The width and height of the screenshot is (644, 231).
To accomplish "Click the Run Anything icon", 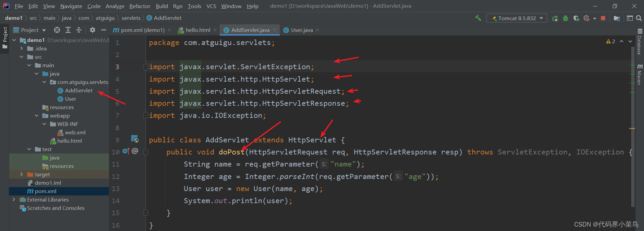I will [x=630, y=18].
